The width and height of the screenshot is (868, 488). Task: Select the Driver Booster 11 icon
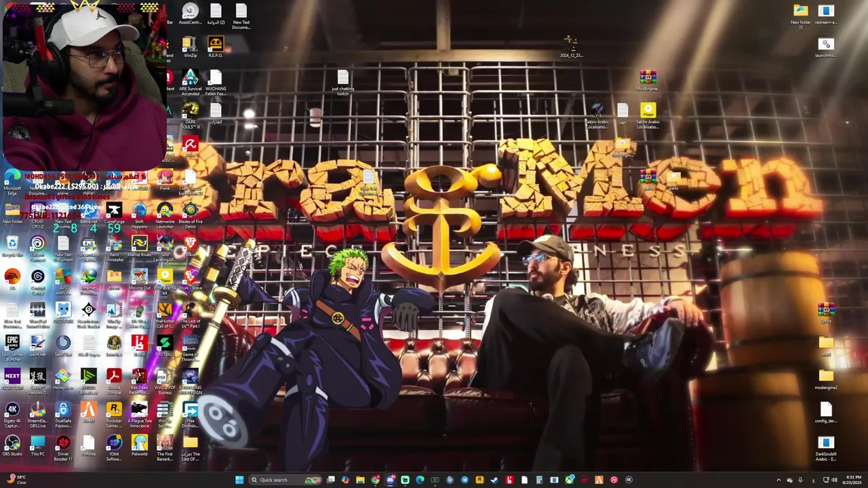coord(63,446)
